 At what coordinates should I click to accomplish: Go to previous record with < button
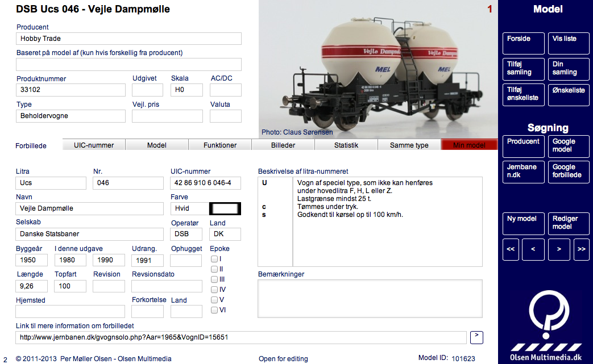pos(533,249)
